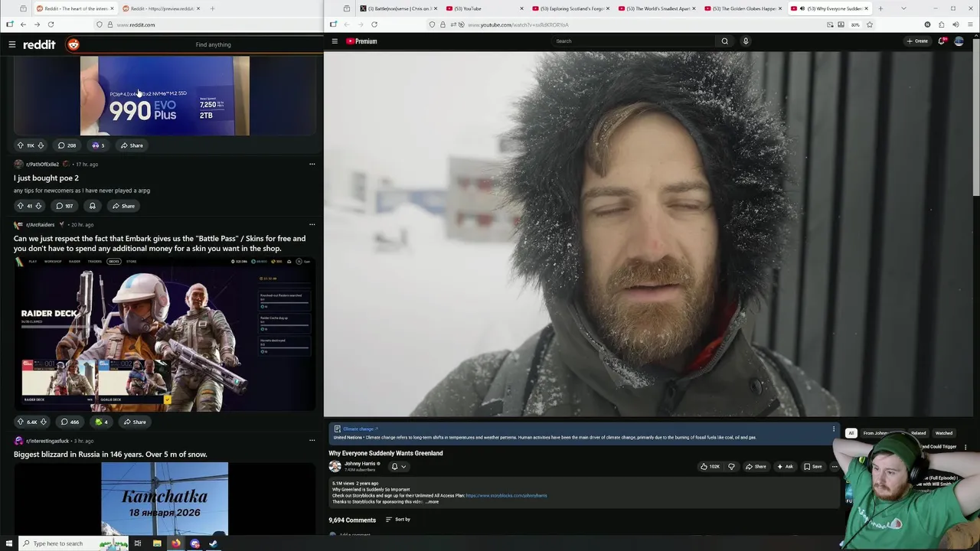This screenshot has height=551, width=980.
Task: Open comments on post with 208 comments
Action: [66, 145]
